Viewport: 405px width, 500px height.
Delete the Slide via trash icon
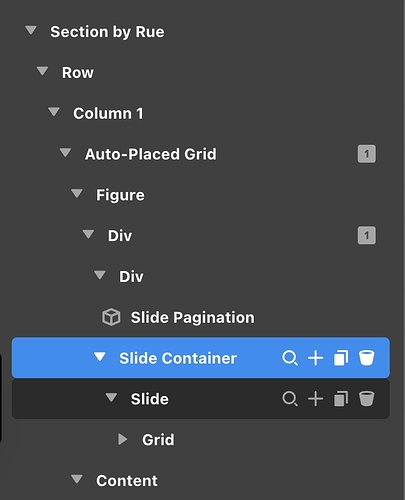366,399
